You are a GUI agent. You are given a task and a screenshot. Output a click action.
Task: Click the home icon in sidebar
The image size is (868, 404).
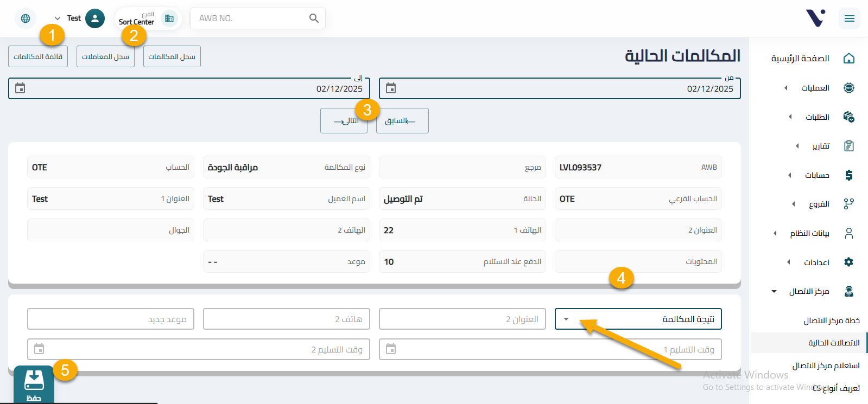point(849,59)
